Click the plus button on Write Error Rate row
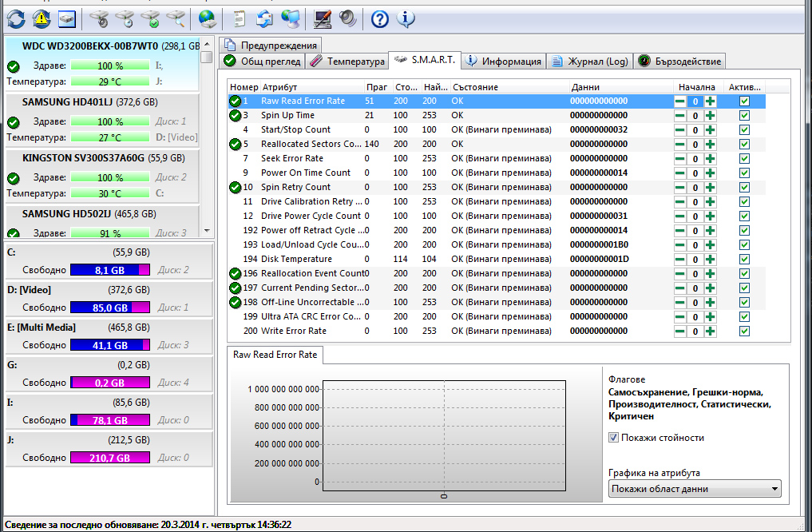 710,332
